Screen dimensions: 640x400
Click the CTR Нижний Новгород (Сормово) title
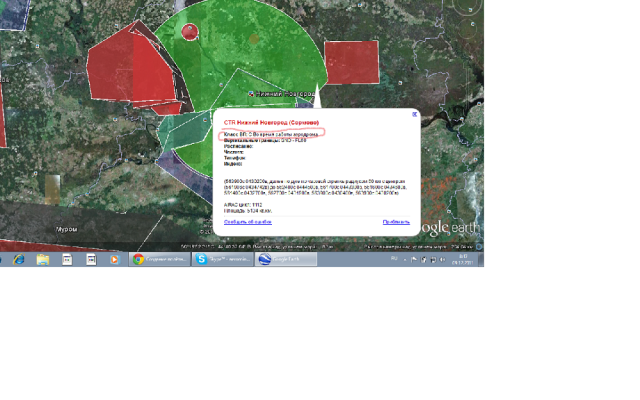269,122
